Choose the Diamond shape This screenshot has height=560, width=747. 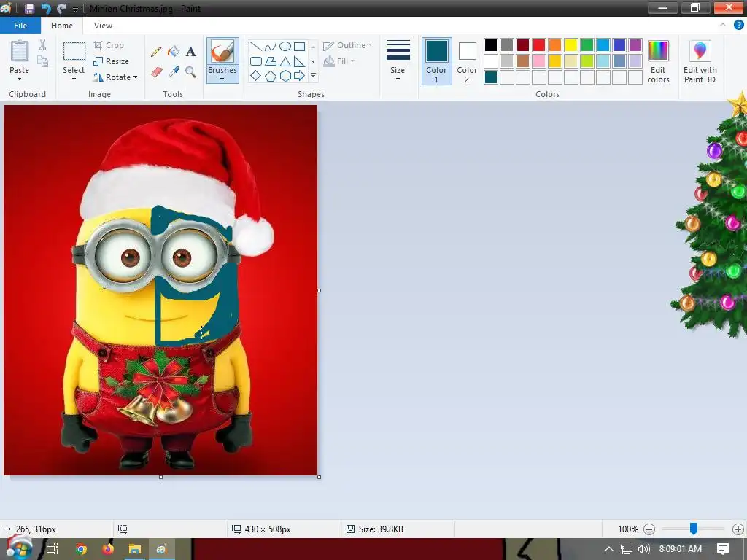256,76
